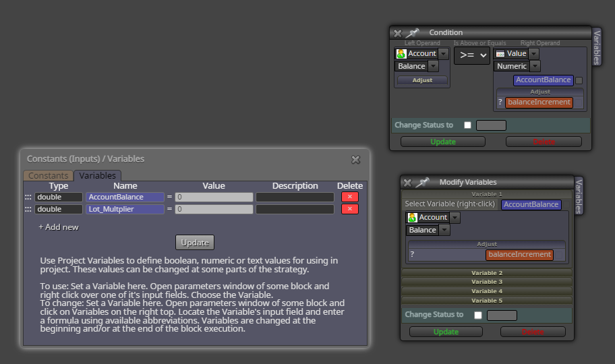Select the Variables tab in dialog

(x=97, y=175)
